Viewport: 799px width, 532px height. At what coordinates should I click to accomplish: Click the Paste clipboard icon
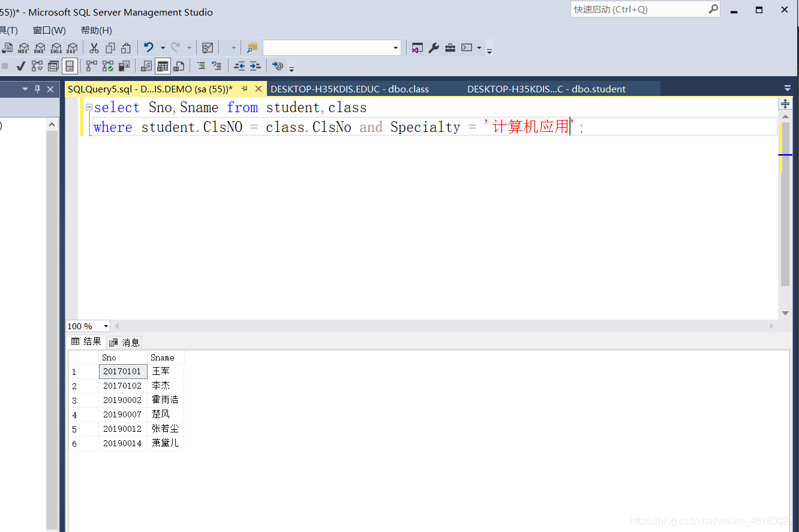126,48
